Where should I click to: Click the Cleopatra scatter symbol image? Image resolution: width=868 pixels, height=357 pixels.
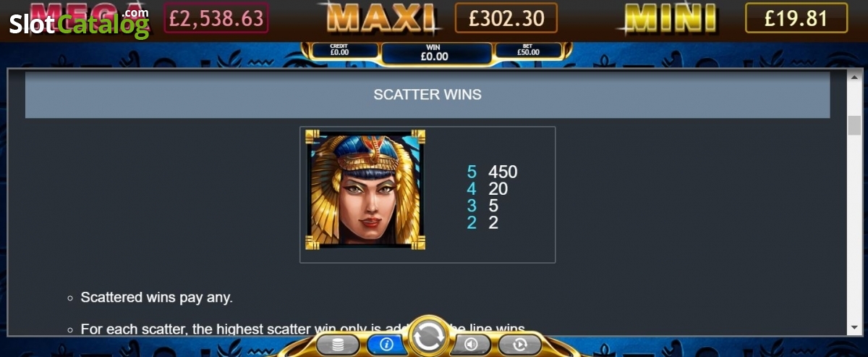[x=365, y=190]
